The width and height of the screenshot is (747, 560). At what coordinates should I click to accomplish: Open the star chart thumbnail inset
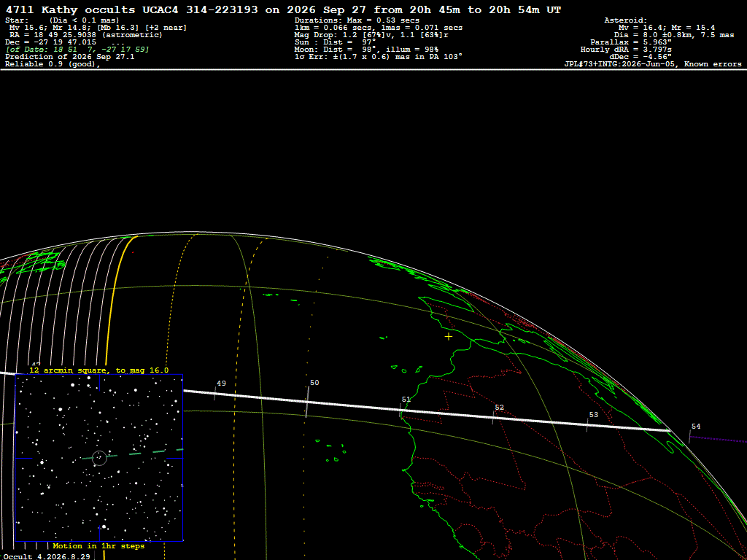(x=99, y=458)
